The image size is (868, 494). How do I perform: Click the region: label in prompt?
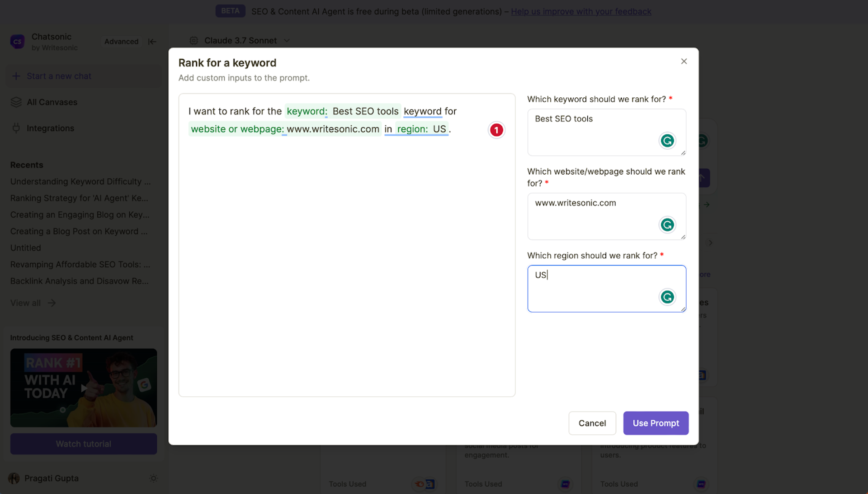point(412,129)
